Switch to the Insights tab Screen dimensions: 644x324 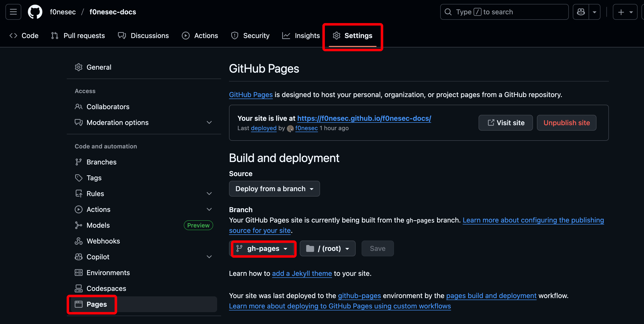pyautogui.click(x=301, y=36)
